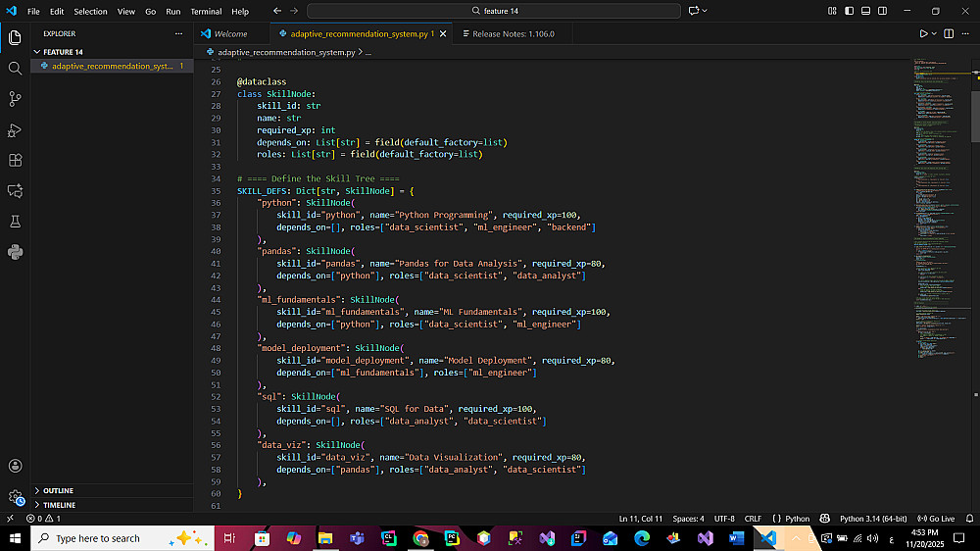Open the Extensions view
Image resolution: width=980 pixels, height=551 pixels.
[15, 160]
